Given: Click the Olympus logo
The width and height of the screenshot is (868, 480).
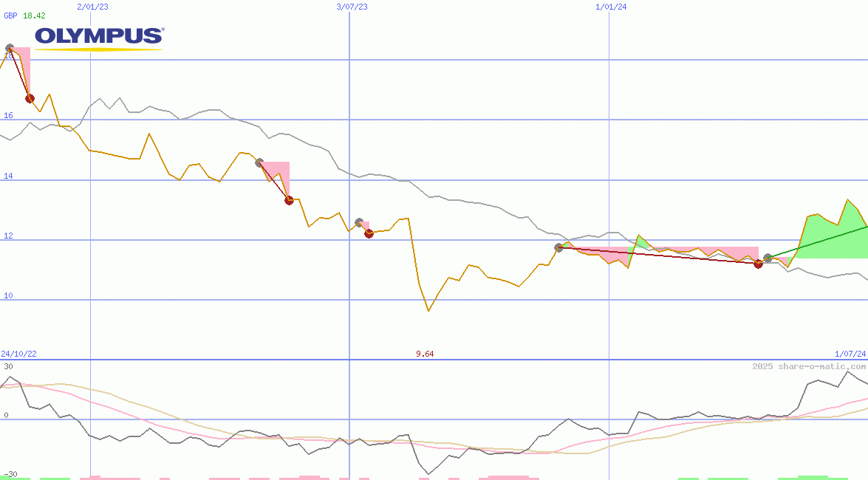Looking at the screenshot, I should (x=99, y=38).
